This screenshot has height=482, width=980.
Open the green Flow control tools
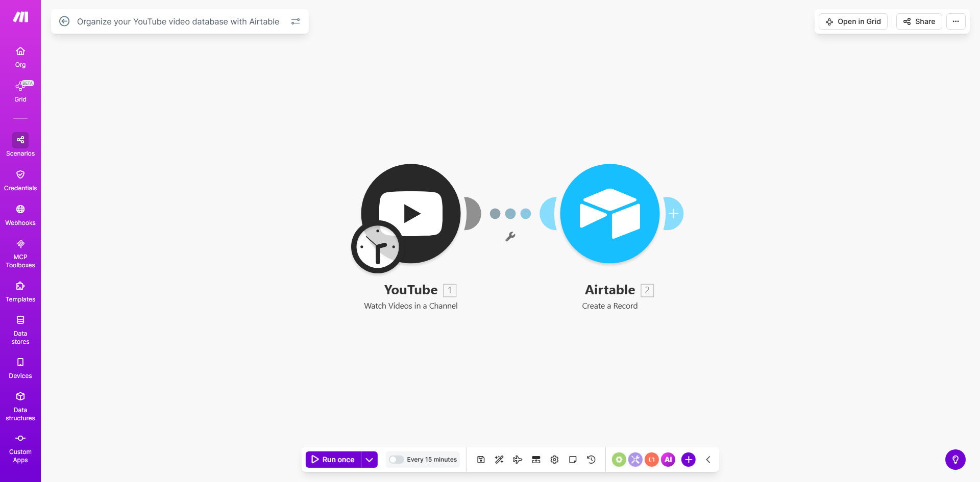click(619, 460)
